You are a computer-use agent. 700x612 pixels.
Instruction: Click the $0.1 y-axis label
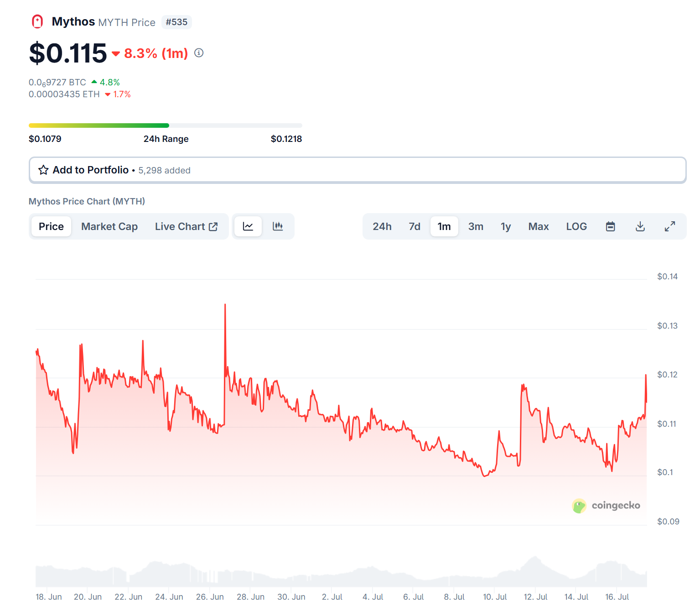coord(665,472)
